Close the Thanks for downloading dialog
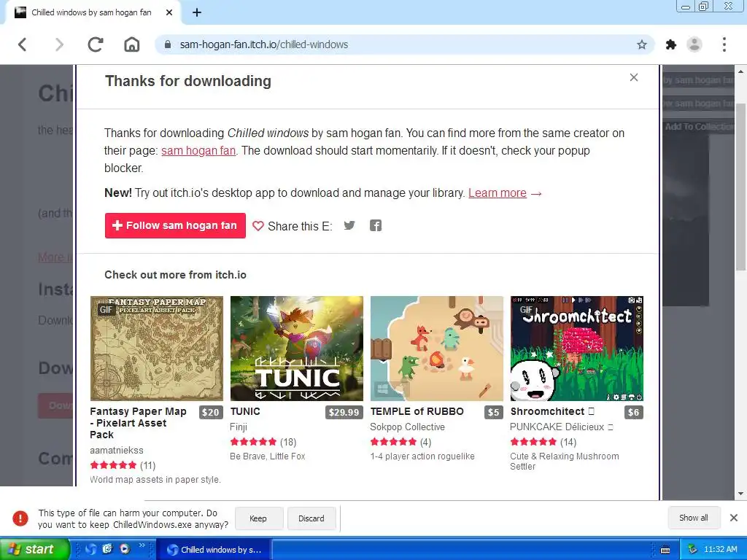The height and width of the screenshot is (560, 747). click(x=634, y=77)
